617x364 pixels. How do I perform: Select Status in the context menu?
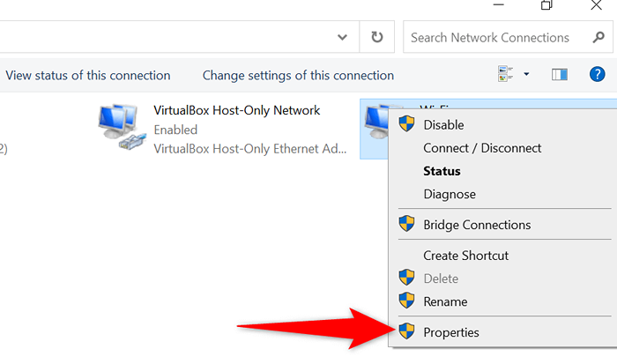click(442, 171)
